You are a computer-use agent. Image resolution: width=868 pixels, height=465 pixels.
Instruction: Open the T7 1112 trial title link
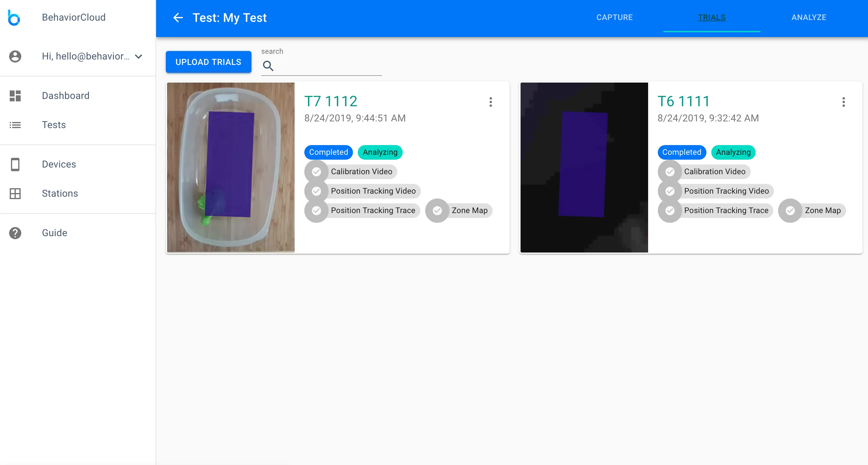point(330,101)
